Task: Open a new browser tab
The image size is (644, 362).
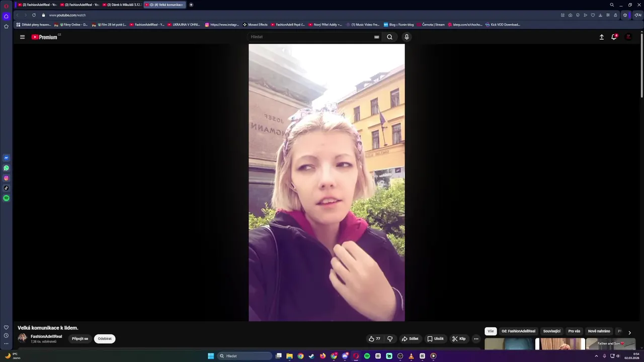Action: 191,5
